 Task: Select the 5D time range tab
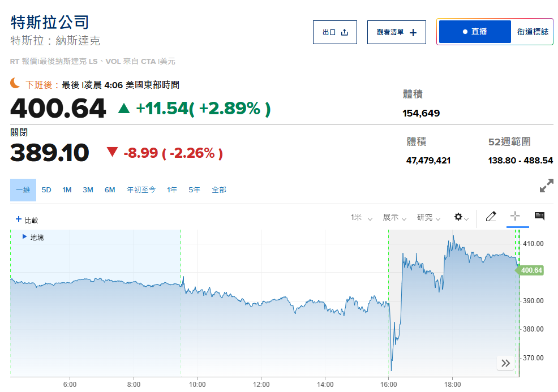click(46, 190)
